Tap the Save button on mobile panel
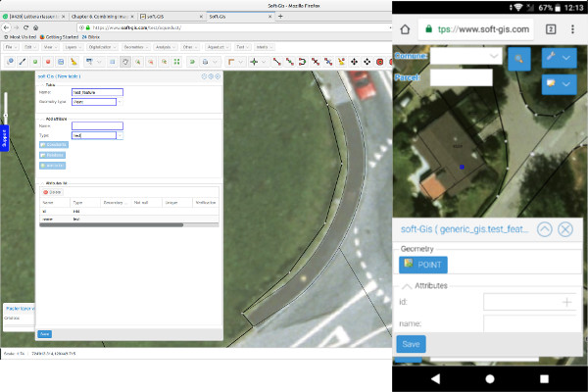Viewport: 588px width, 392px height. tap(411, 344)
